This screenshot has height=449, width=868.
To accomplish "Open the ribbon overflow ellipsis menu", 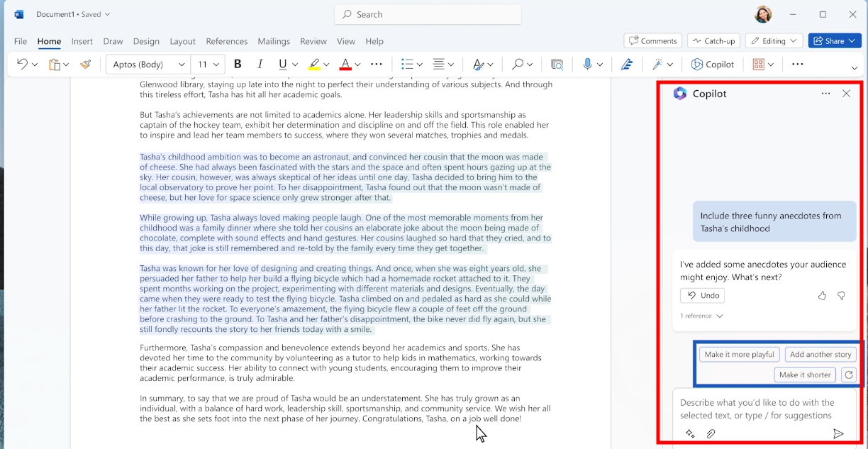I will (798, 65).
